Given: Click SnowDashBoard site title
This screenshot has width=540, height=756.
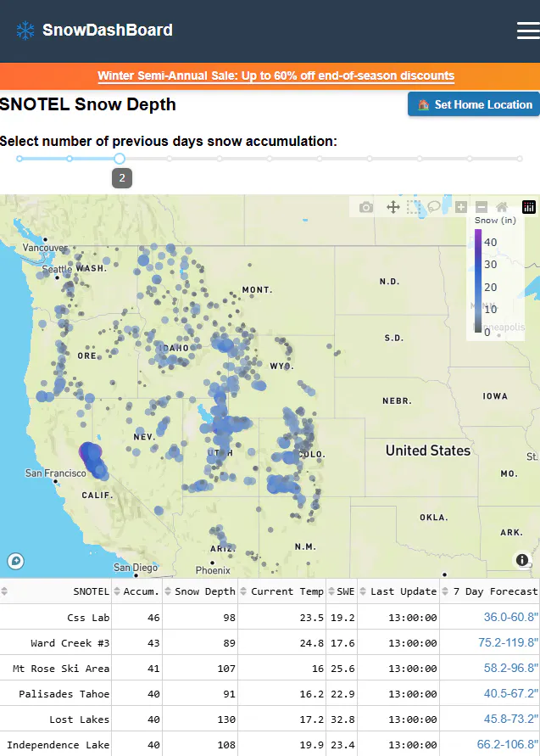Looking at the screenshot, I should coord(108,30).
